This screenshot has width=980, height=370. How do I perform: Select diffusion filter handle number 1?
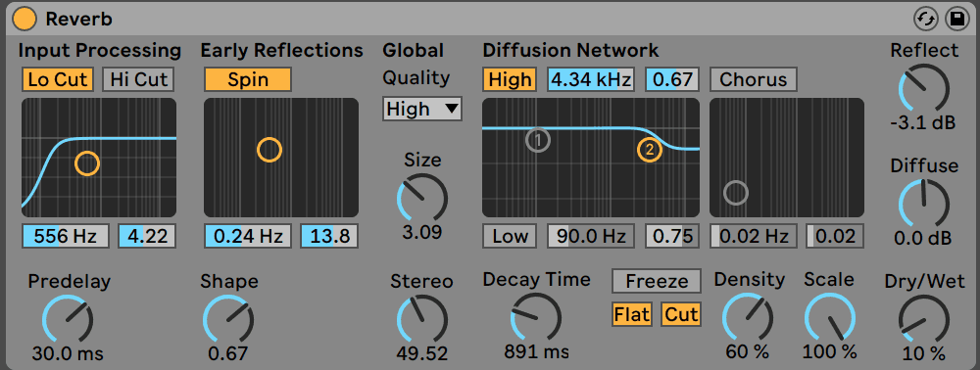coord(537,140)
